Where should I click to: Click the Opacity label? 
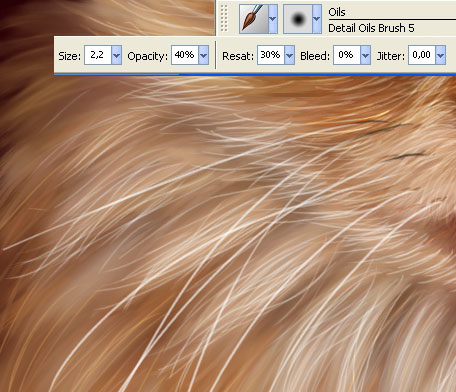(x=147, y=56)
